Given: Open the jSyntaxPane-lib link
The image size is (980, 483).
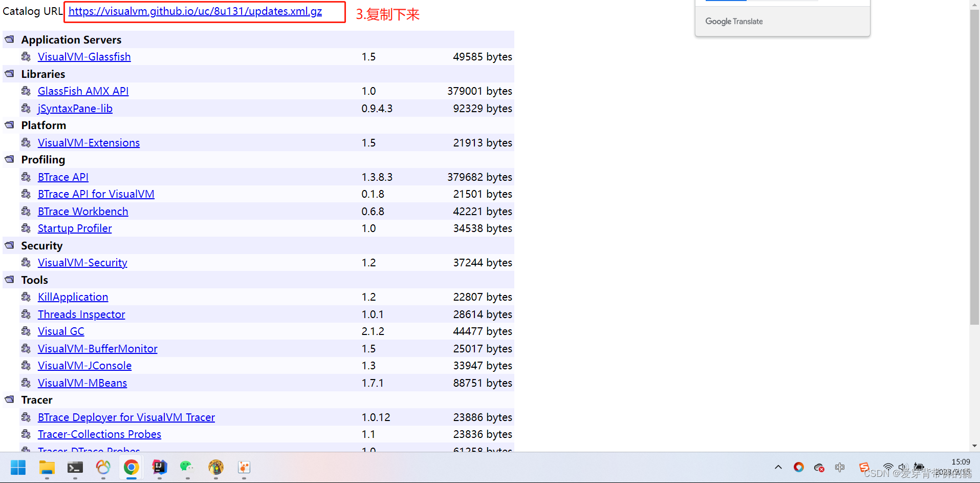Looking at the screenshot, I should pos(75,109).
